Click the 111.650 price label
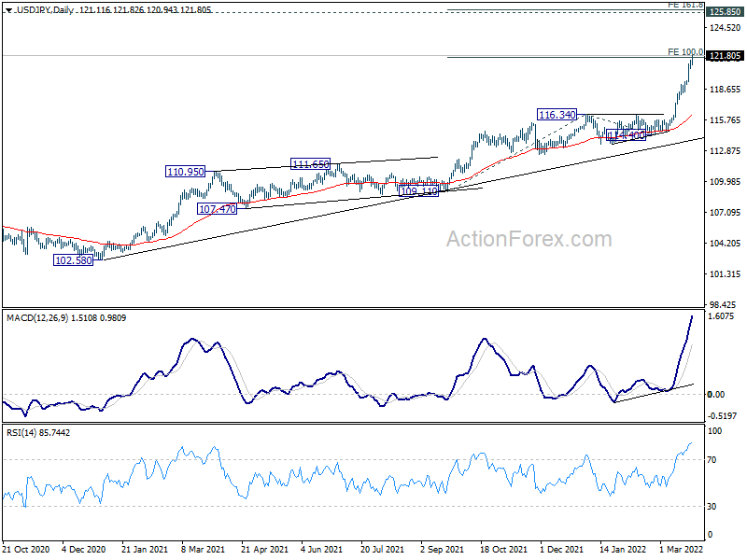Viewport: 747px width, 560px height. [x=311, y=164]
